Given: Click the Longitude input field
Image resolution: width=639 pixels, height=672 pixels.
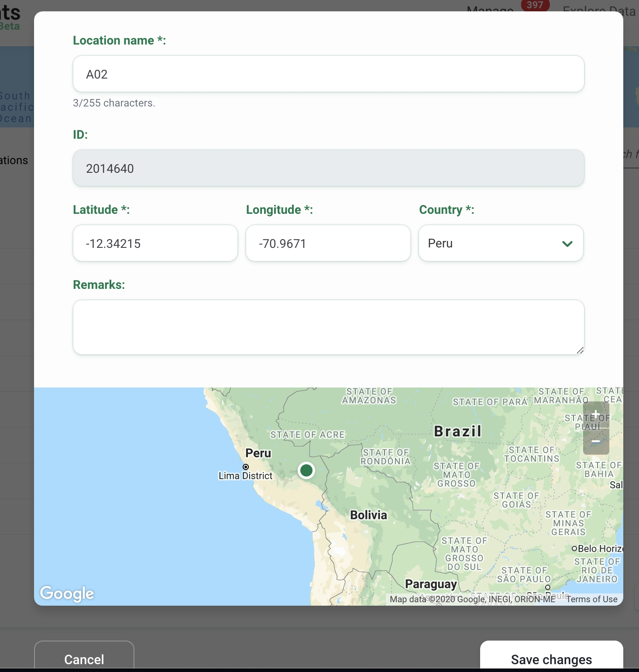Looking at the screenshot, I should 328,243.
